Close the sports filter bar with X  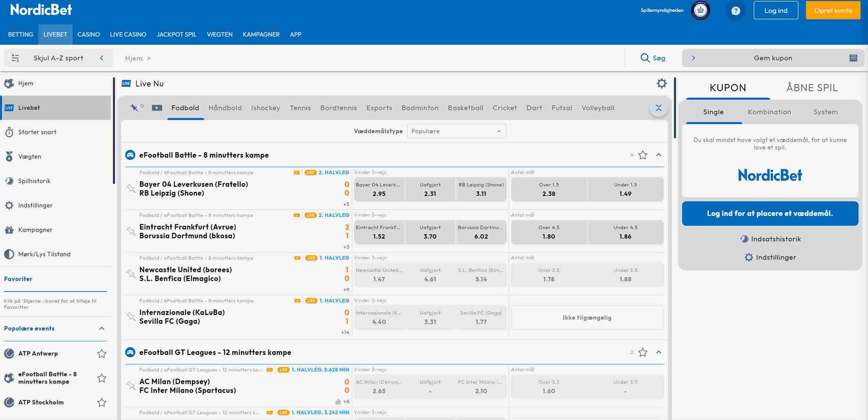(658, 108)
